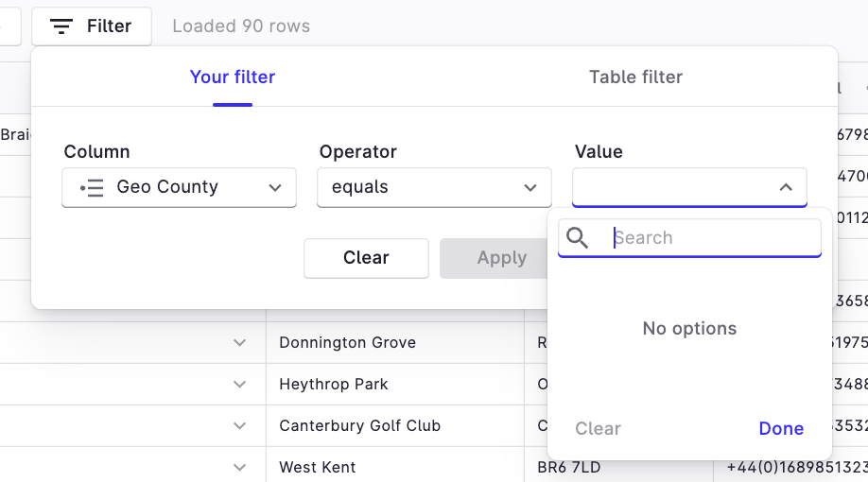Expand the Canterbury Golf Club row chevron
The image size is (868, 482).
pos(240,426)
